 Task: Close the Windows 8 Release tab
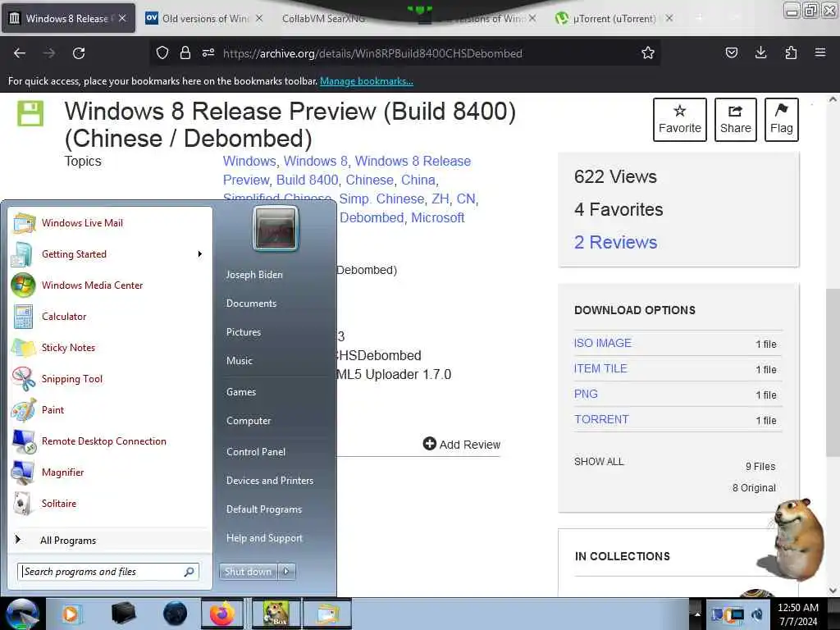pyautogui.click(x=123, y=18)
